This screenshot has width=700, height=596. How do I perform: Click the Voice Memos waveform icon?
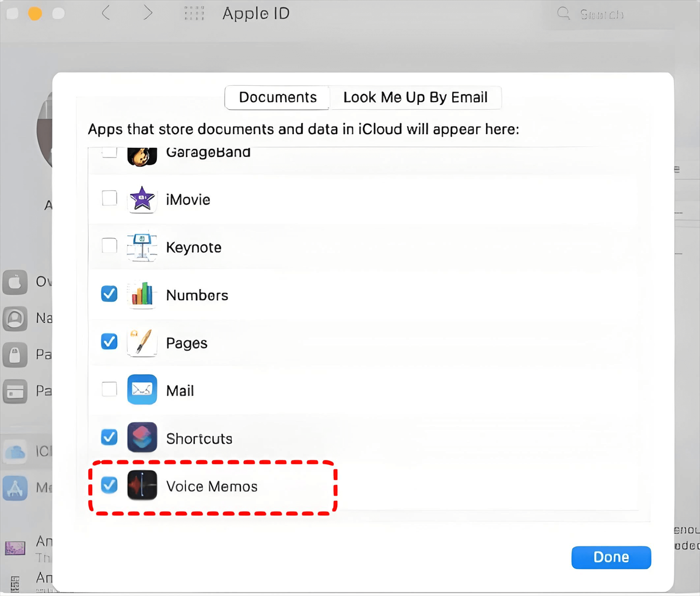(142, 486)
